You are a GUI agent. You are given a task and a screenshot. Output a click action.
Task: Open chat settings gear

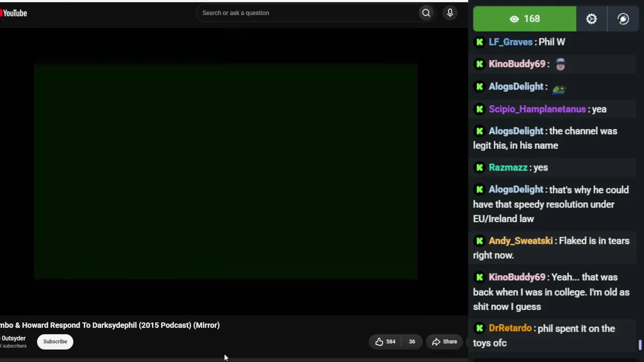tap(592, 19)
